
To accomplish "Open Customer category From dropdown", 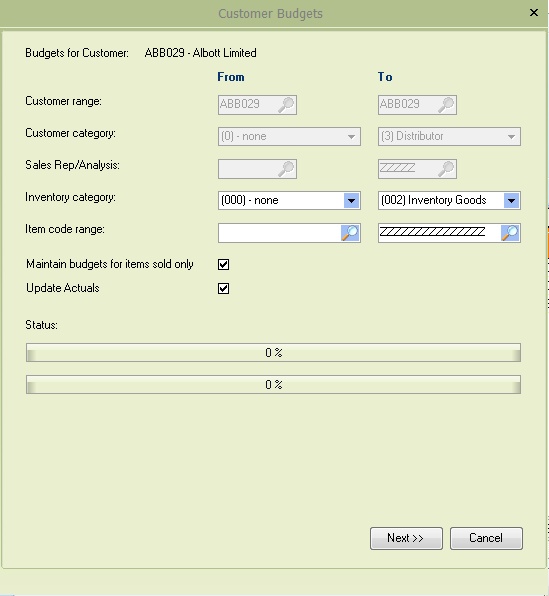I will pyautogui.click(x=289, y=136).
